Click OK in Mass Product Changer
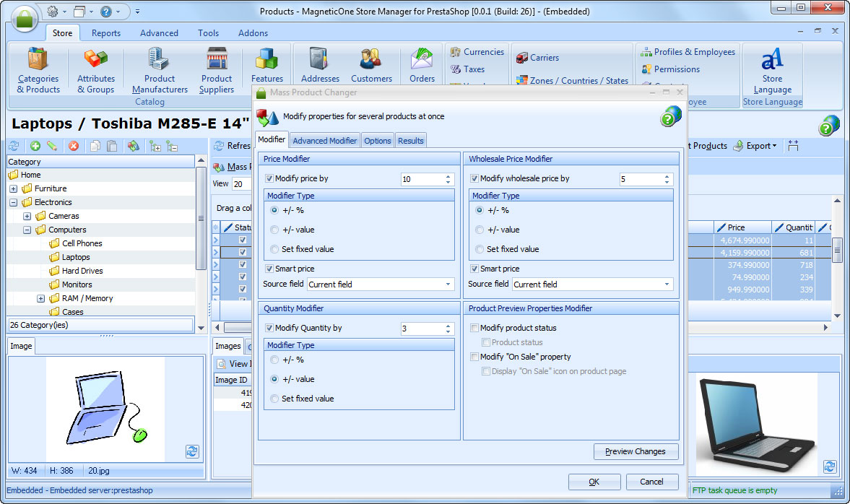Image resolution: width=850 pixels, height=504 pixels. (x=594, y=482)
